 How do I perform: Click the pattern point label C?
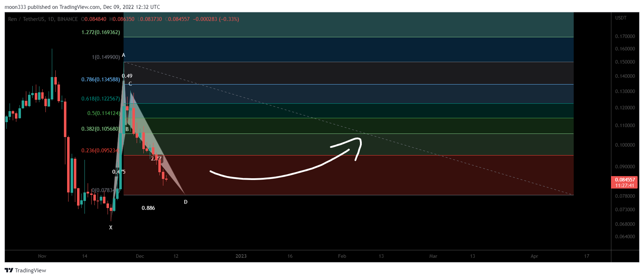click(130, 84)
